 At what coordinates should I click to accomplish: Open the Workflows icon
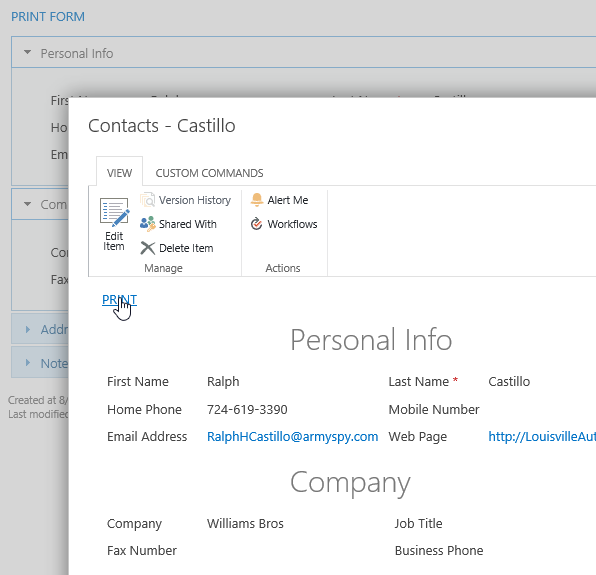click(257, 224)
